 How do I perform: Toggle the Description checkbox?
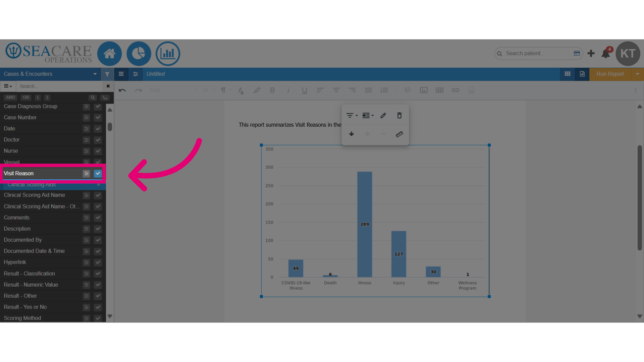98,229
